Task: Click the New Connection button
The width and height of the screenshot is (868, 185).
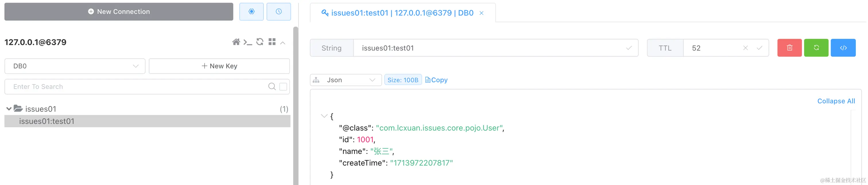Action: [119, 11]
